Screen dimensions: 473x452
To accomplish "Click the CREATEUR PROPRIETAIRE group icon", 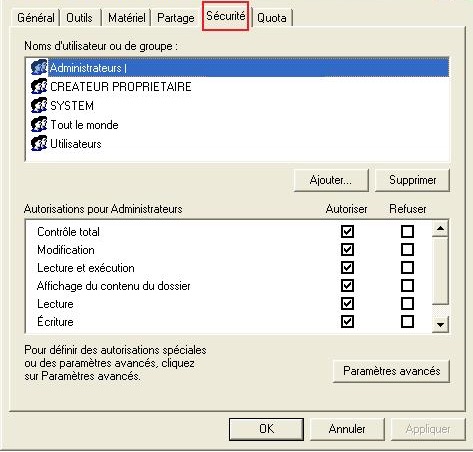I will pos(39,86).
